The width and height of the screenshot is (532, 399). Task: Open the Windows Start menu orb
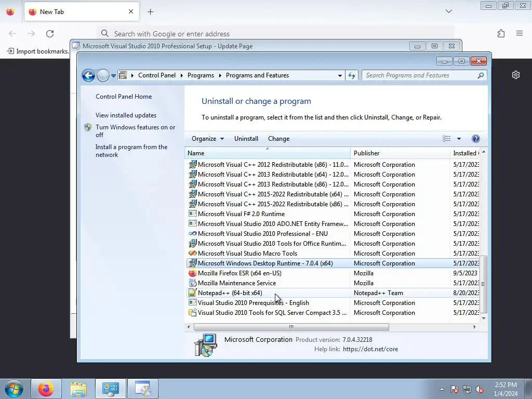point(14,389)
